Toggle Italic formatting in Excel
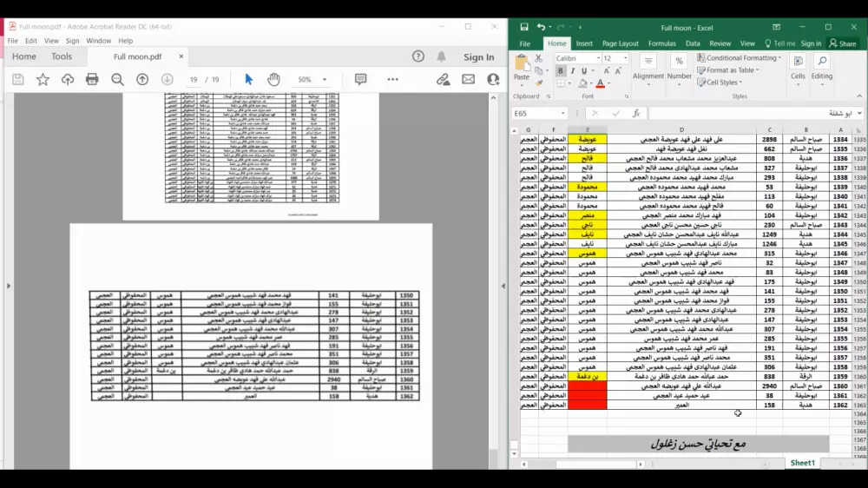 coord(572,71)
